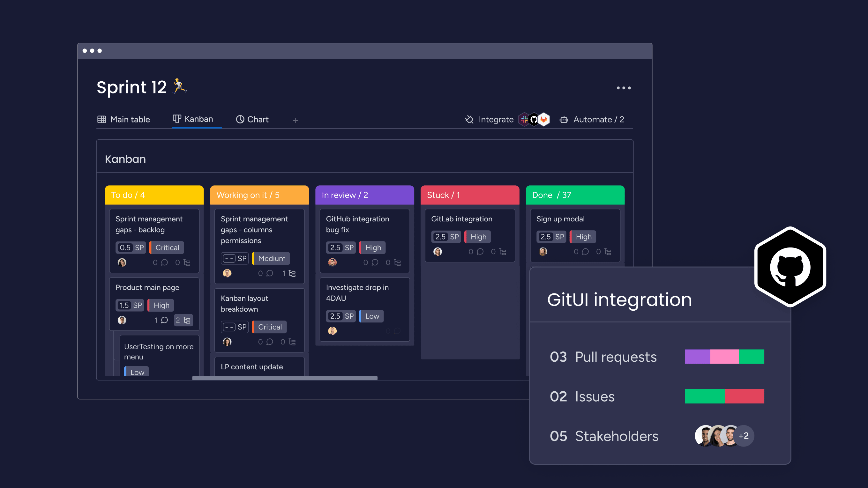Viewport: 868px width, 488px height.
Task: Click the Automate / 2 button
Action: click(x=593, y=119)
